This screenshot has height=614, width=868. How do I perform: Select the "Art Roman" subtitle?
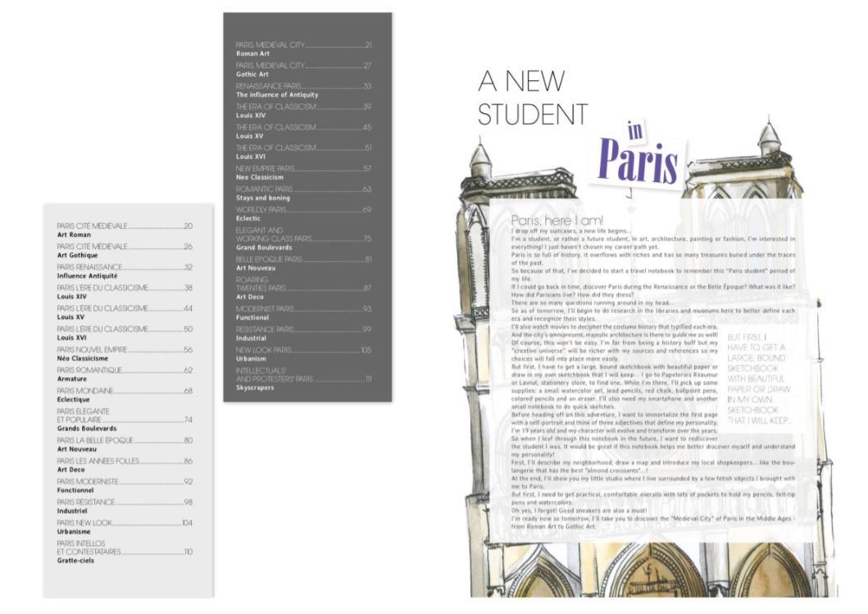74,234
